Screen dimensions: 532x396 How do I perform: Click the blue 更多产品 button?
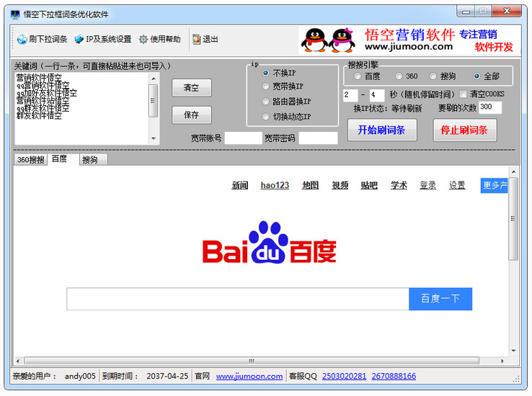pos(494,185)
